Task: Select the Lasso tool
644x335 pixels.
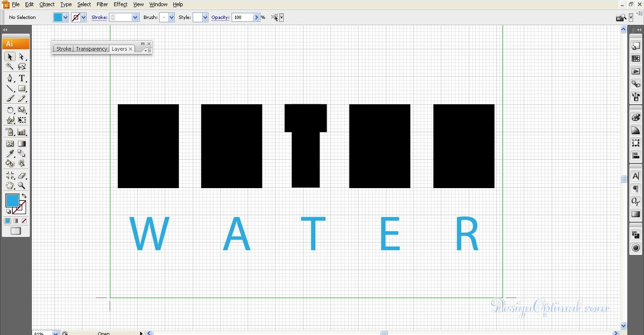Action: pyautogui.click(x=22, y=67)
